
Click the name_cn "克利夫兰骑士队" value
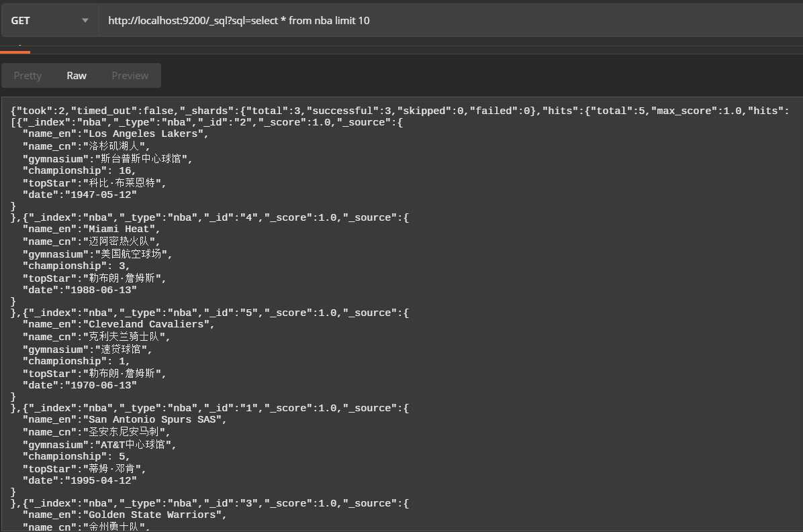(x=124, y=337)
